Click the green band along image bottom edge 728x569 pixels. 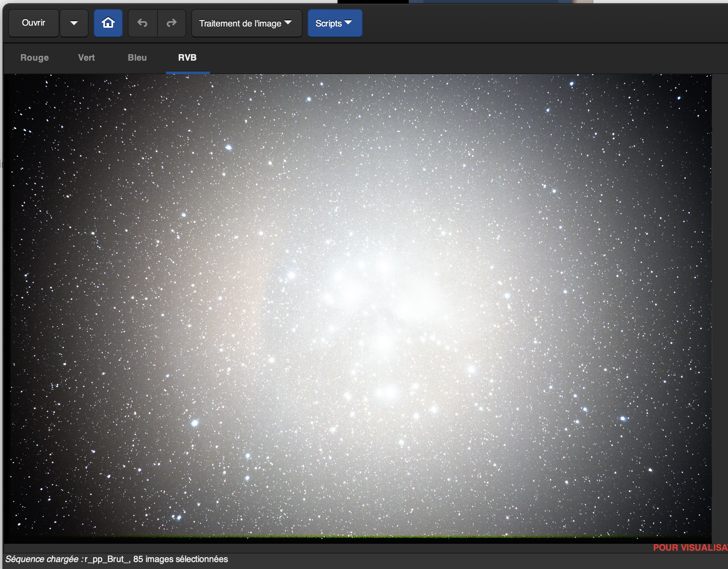pos(358,537)
